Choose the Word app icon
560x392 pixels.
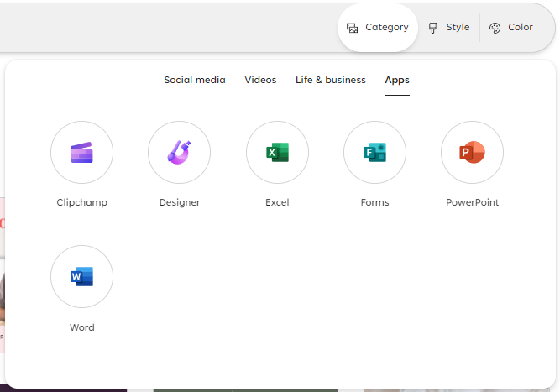pos(81,277)
